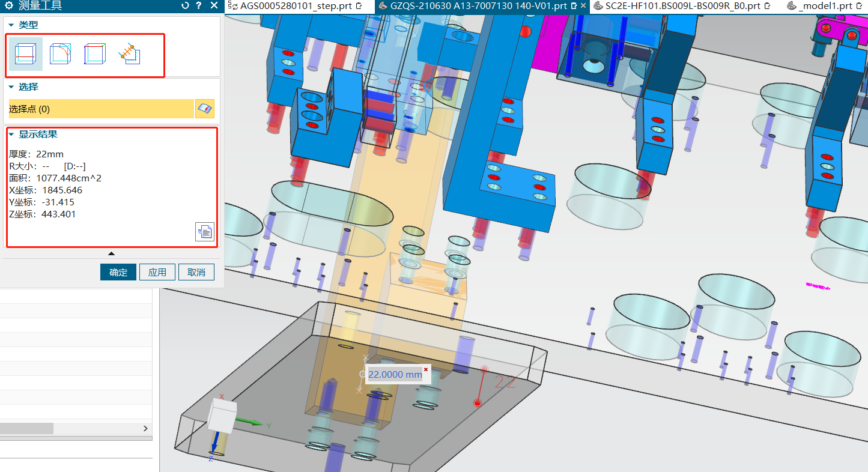Screen dimensions: 868x472
Task: Click the Z坐标：443.401 result line
Action: [43, 214]
